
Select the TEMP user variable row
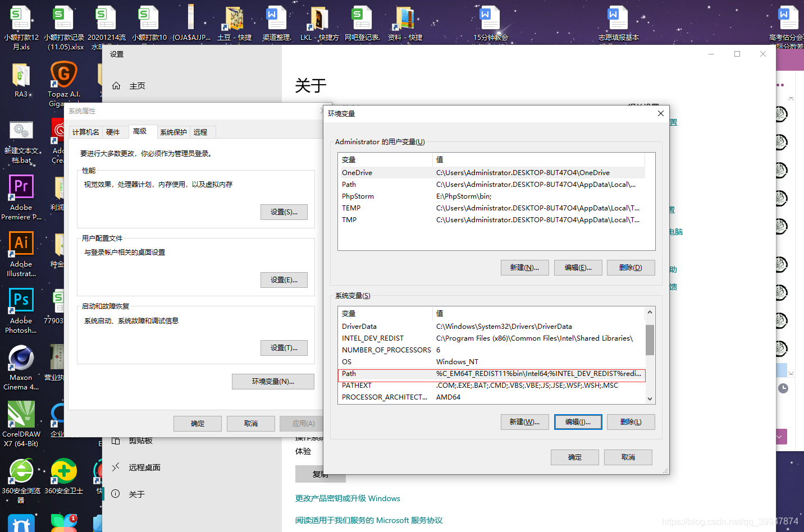point(492,208)
